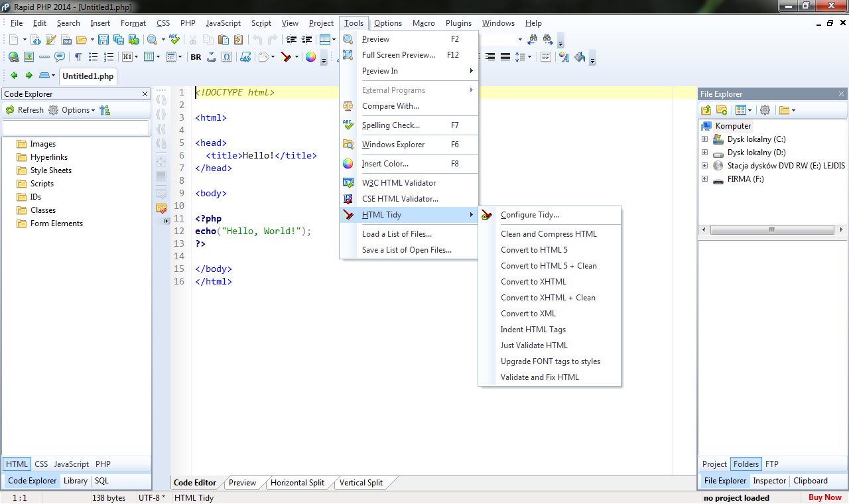
Task: Click the Untitled1.php document tab
Action: [x=88, y=76]
